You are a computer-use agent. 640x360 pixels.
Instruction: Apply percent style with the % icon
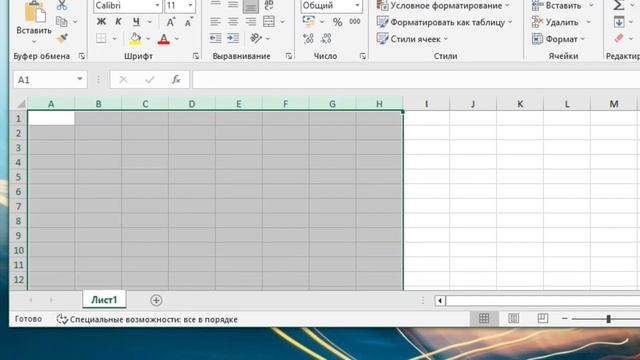click(337, 22)
